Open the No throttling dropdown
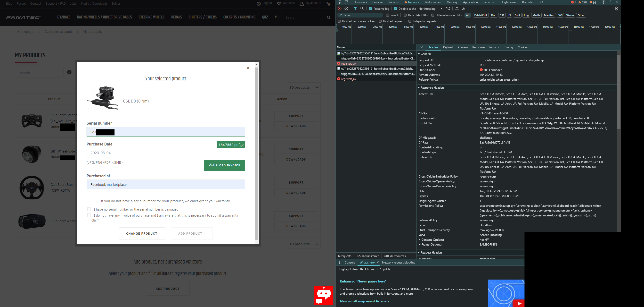Screen dimensions: 644x307 431,9
